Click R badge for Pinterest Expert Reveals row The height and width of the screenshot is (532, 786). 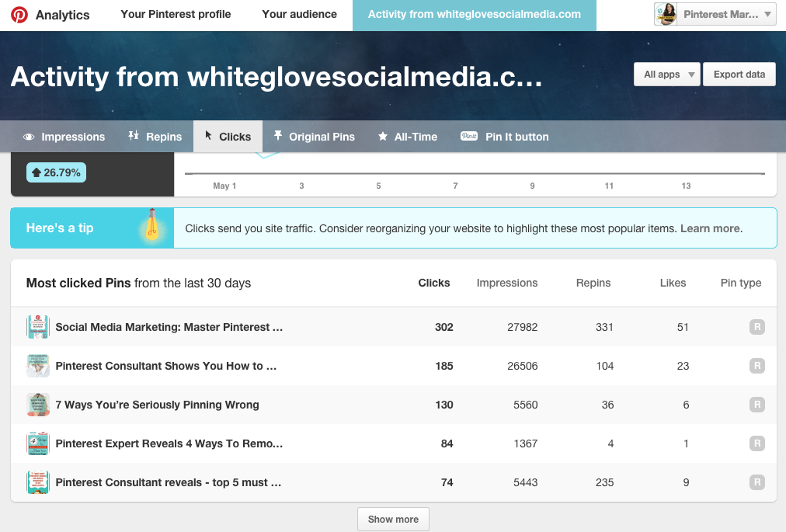[x=757, y=443]
